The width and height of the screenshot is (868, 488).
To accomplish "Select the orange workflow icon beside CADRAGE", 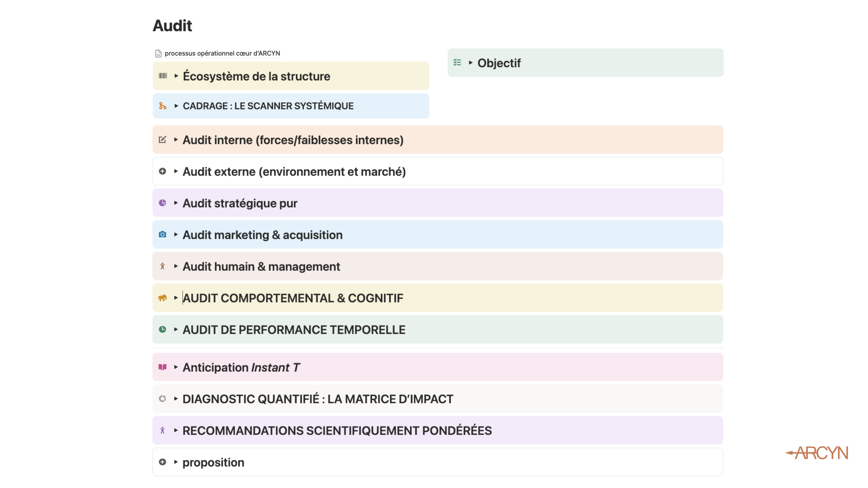I will tap(163, 106).
